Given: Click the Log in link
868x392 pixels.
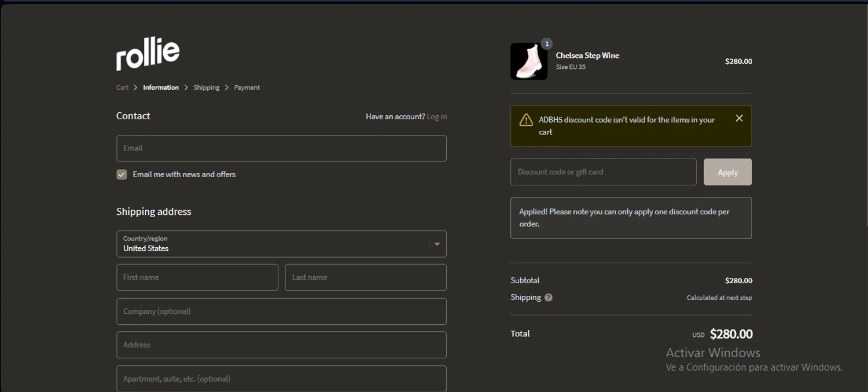Looking at the screenshot, I should click(437, 116).
